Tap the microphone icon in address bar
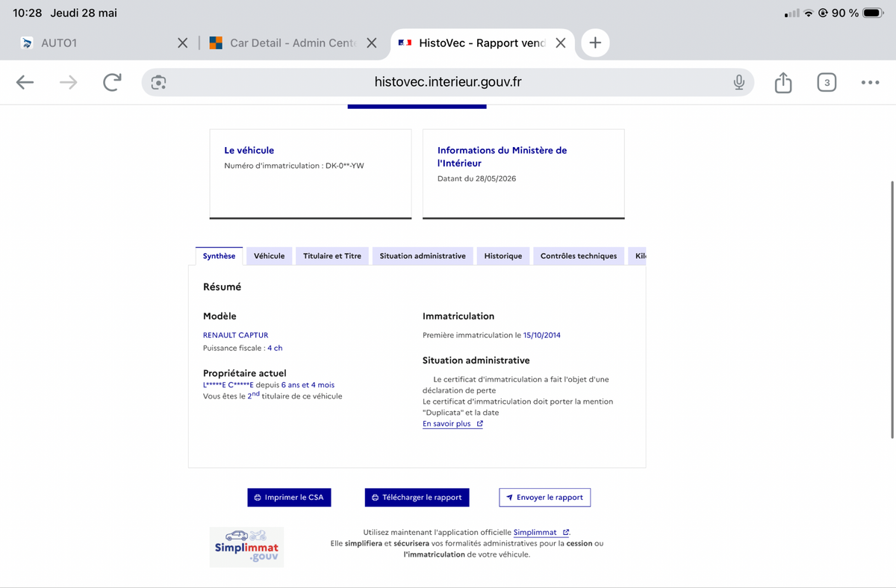Screen dimensions: 896x588 coord(738,82)
